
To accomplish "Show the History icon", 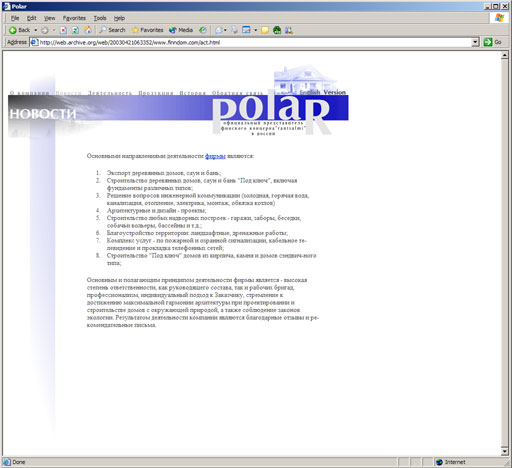I will pyautogui.click(x=203, y=30).
